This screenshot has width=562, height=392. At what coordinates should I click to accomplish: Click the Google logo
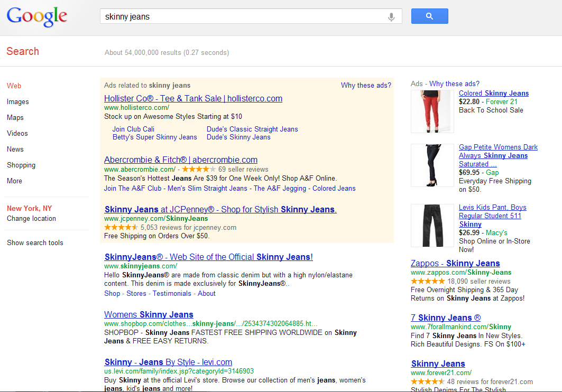pos(37,16)
